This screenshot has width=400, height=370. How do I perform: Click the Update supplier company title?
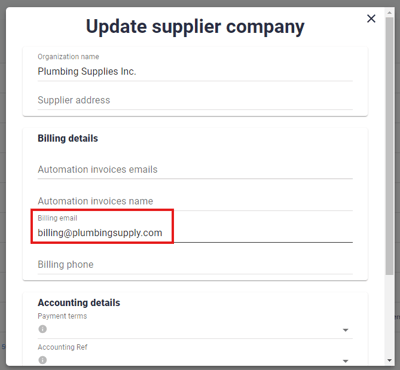[x=195, y=27]
